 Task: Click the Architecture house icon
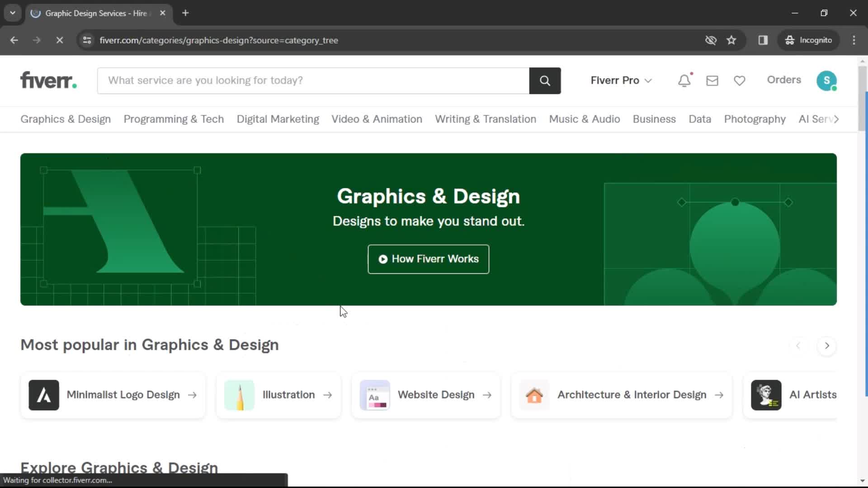534,395
